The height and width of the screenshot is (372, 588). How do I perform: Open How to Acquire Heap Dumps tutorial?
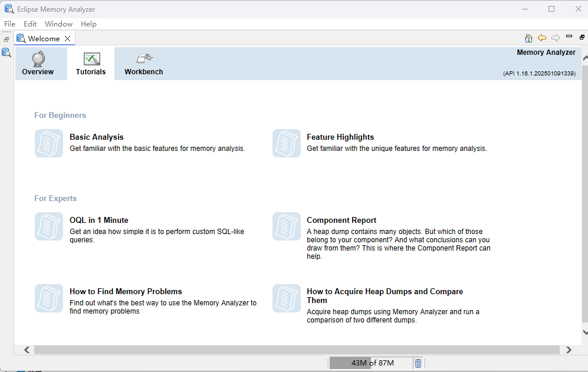point(385,291)
